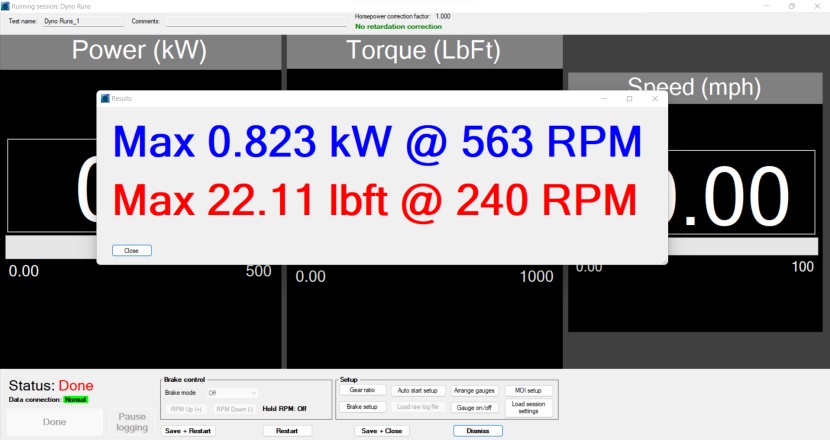Minimize the main Running session window
The height and width of the screenshot is (440, 830).
766,6
